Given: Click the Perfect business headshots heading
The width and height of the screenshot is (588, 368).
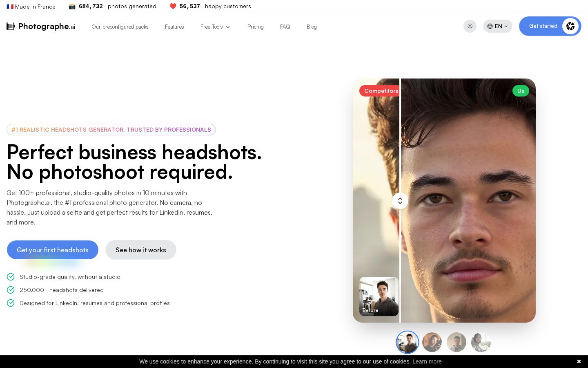Looking at the screenshot, I should pyautogui.click(x=134, y=162).
